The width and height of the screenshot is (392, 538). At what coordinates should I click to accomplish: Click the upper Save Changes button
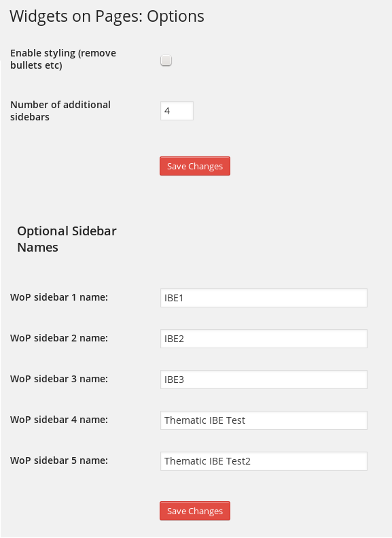(x=195, y=166)
